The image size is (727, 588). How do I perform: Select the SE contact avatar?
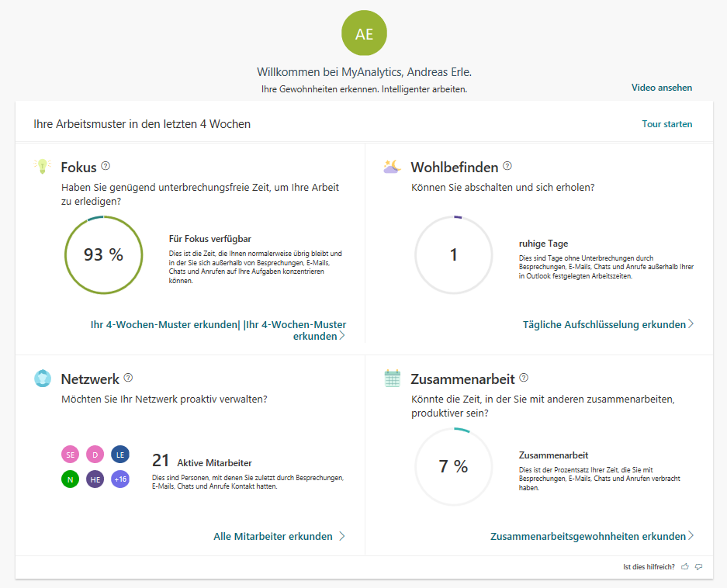pyautogui.click(x=71, y=455)
